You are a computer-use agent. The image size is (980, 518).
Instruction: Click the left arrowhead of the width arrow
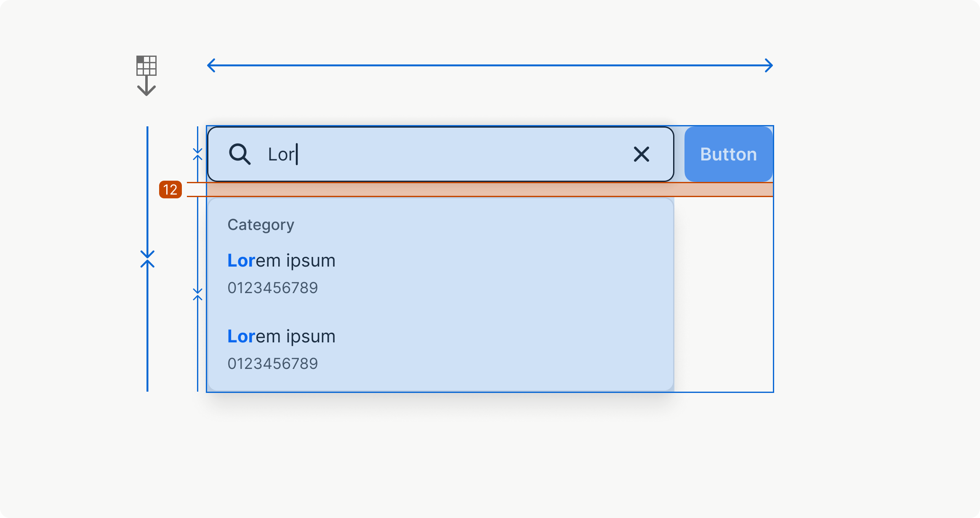tap(211, 66)
